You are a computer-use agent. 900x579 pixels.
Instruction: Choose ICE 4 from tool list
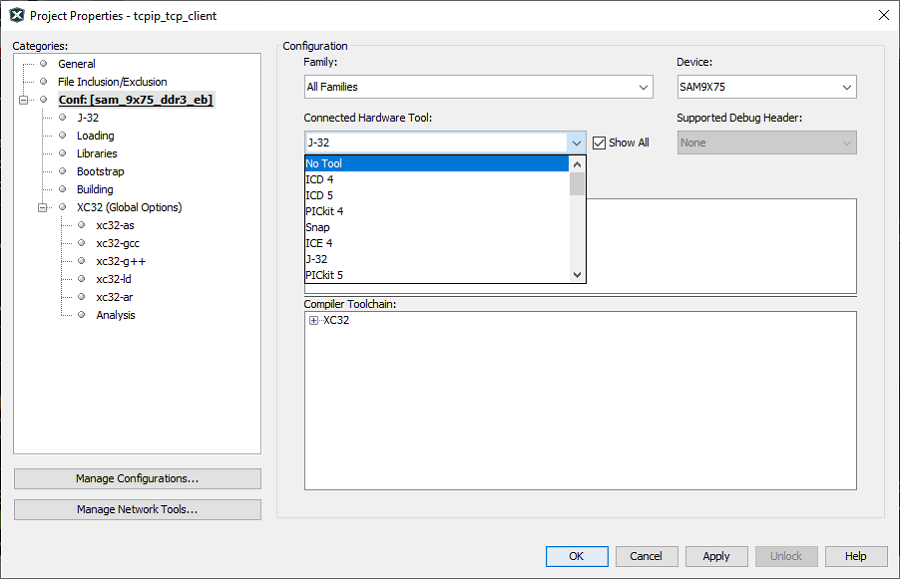[x=436, y=243]
